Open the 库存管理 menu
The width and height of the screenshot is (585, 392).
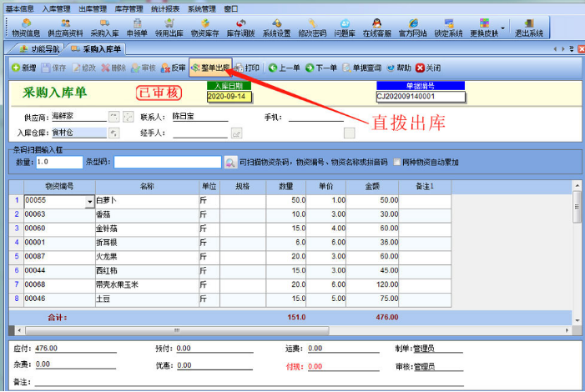129,8
